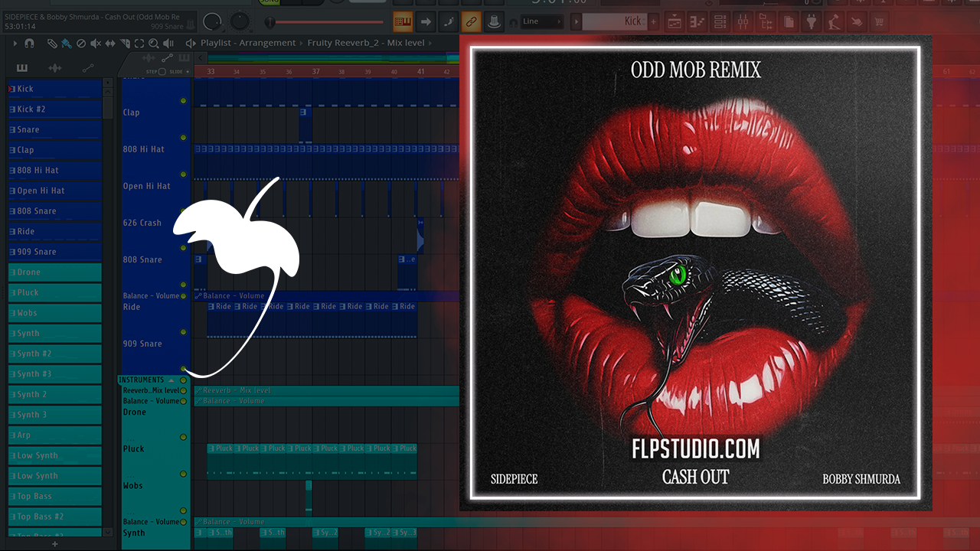Viewport: 980px width, 551px height.
Task: Toggle mute dot on Clap track
Action: coord(183,138)
